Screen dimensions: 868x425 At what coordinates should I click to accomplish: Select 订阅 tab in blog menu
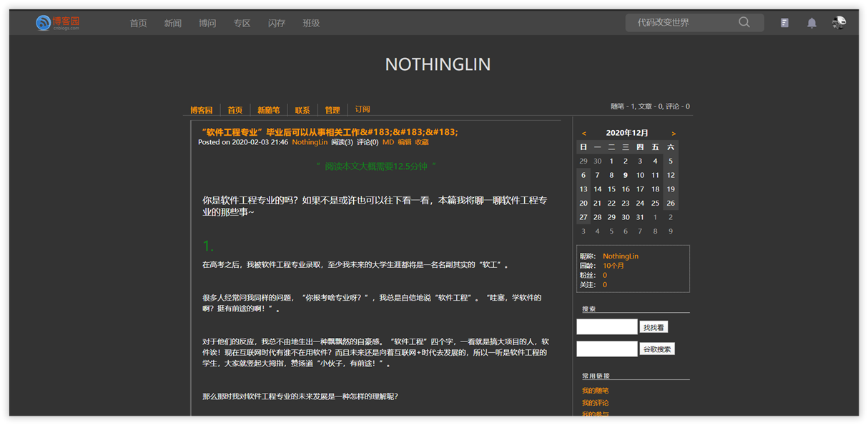pos(363,109)
